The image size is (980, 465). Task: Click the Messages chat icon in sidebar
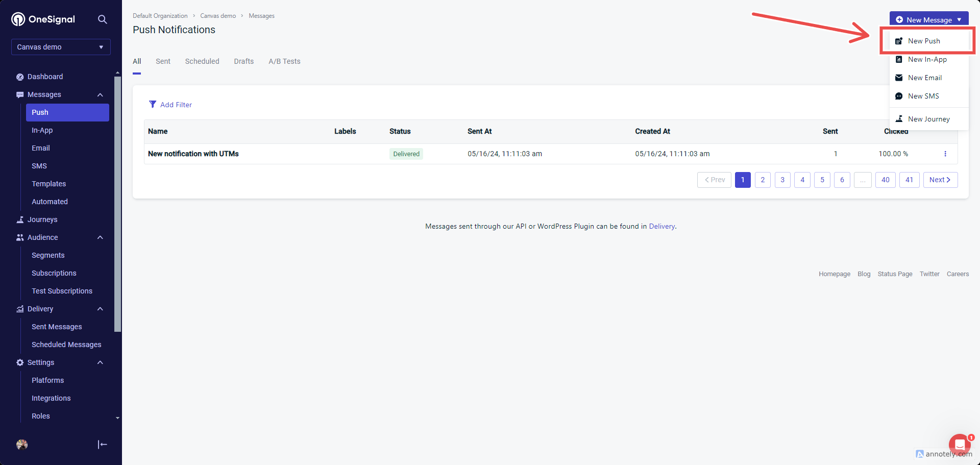(x=20, y=94)
